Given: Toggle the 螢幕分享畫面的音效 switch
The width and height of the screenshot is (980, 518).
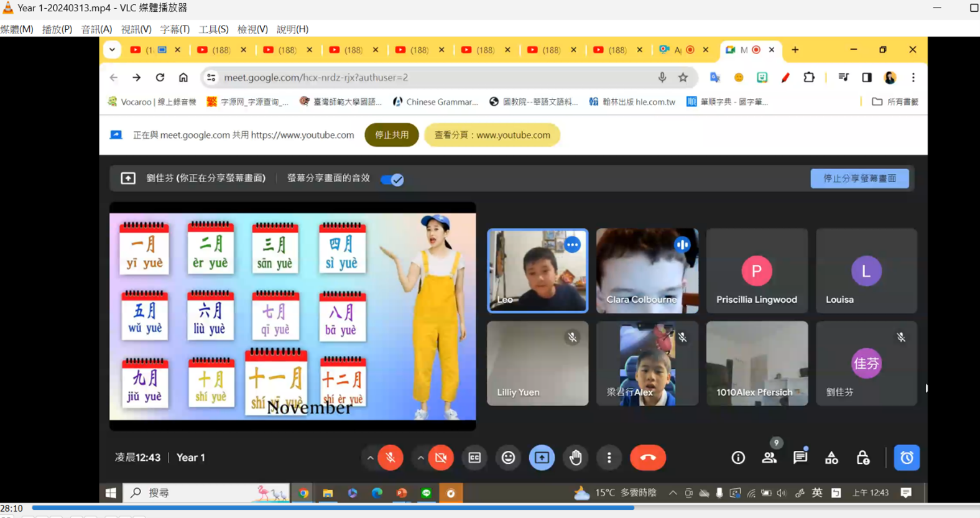Looking at the screenshot, I should [392, 180].
